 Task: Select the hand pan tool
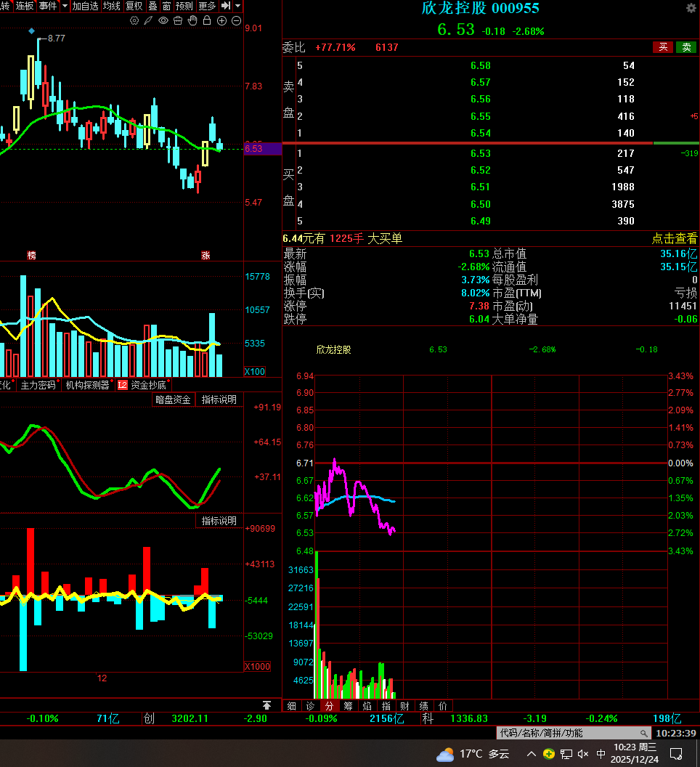click(x=192, y=20)
